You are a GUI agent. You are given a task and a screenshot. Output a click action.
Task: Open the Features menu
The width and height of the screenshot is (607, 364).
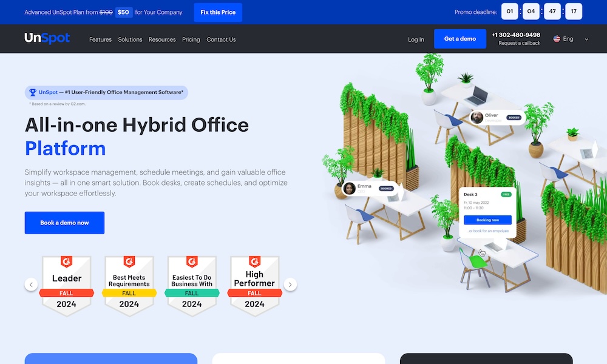(100, 39)
